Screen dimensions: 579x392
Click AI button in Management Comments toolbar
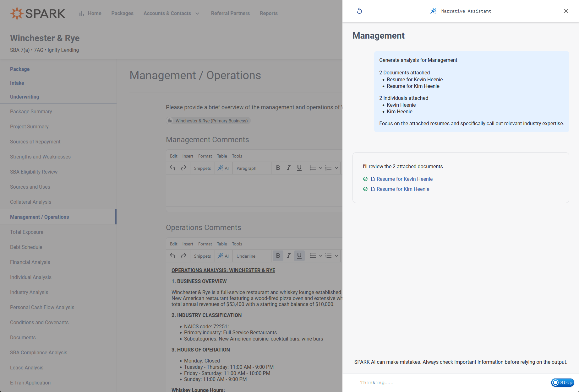pos(223,168)
